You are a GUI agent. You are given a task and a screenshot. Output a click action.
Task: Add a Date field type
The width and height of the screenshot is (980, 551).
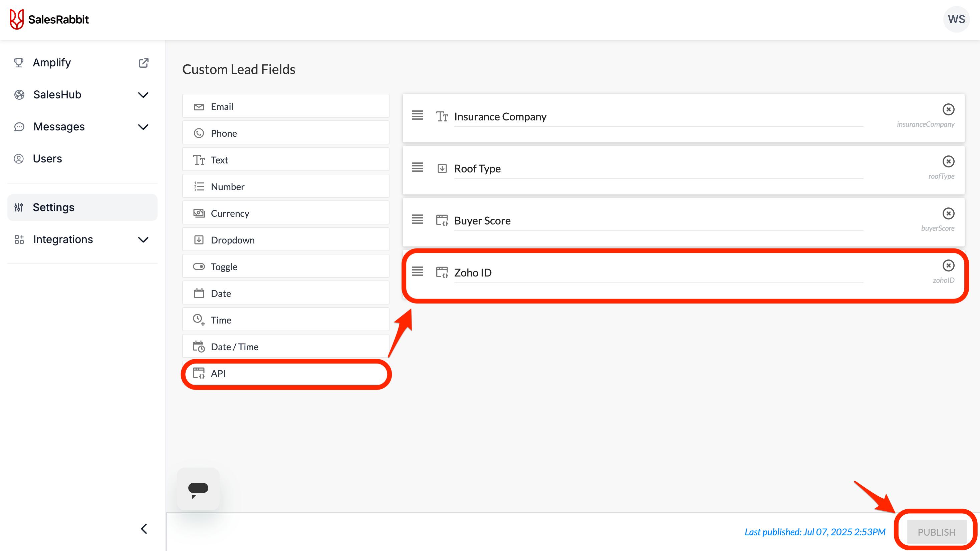point(286,293)
